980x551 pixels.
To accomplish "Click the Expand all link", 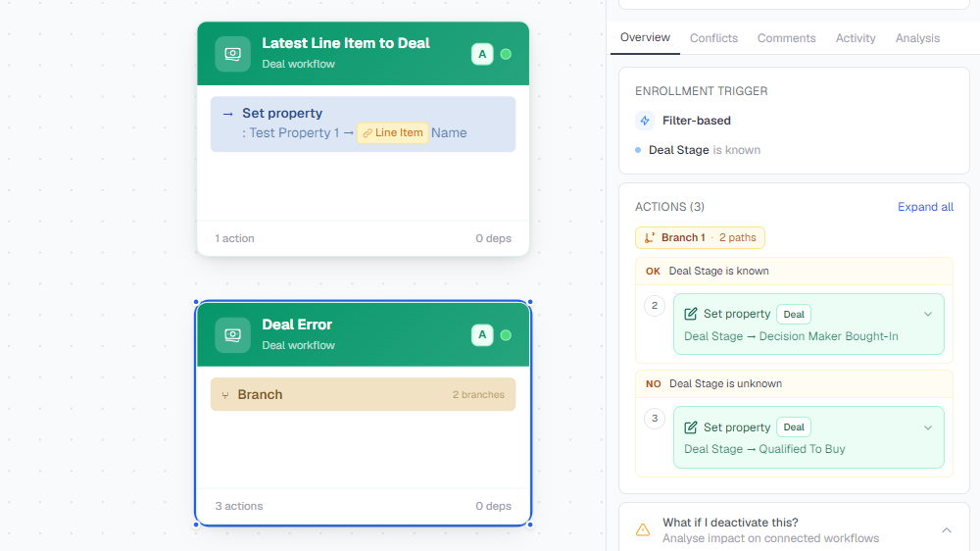I will (x=926, y=207).
